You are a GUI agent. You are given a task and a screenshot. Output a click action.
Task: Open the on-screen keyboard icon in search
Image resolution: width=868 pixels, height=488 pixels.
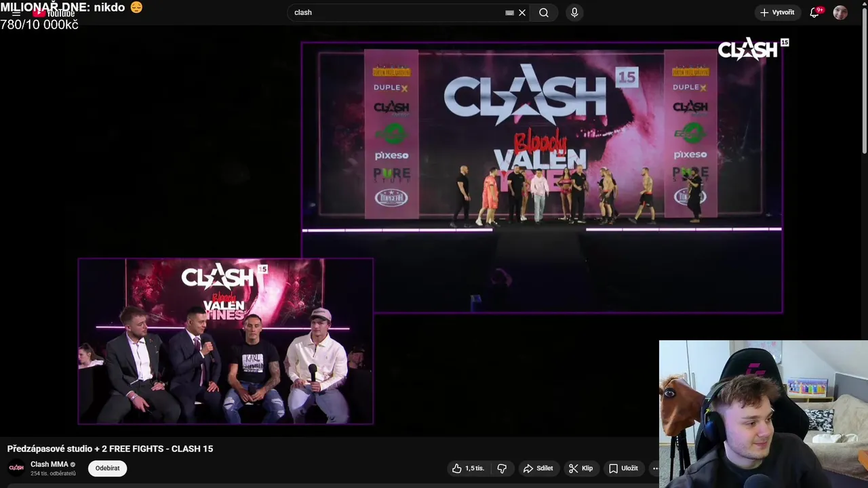[510, 12]
